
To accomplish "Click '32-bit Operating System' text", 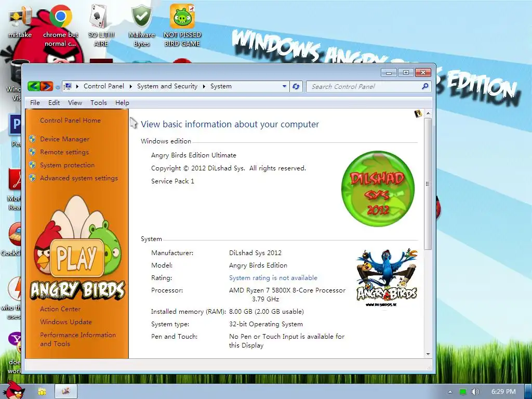I will pyautogui.click(x=266, y=324).
